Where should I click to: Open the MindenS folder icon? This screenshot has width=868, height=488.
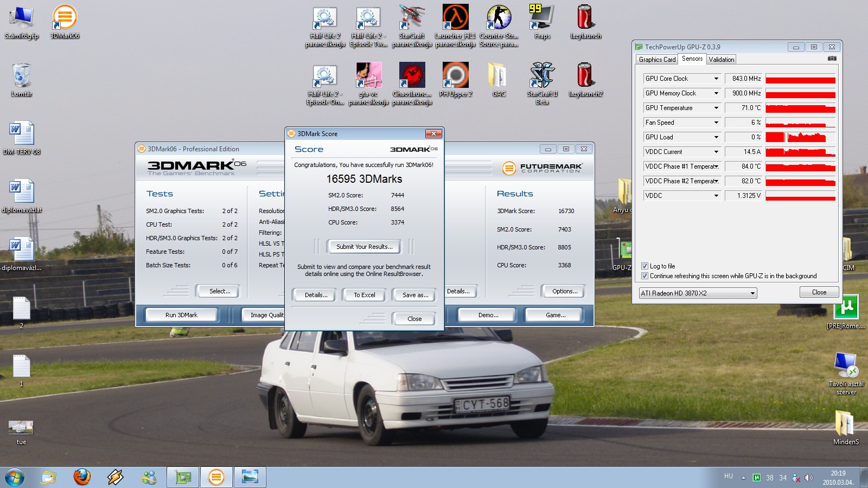coord(846,427)
